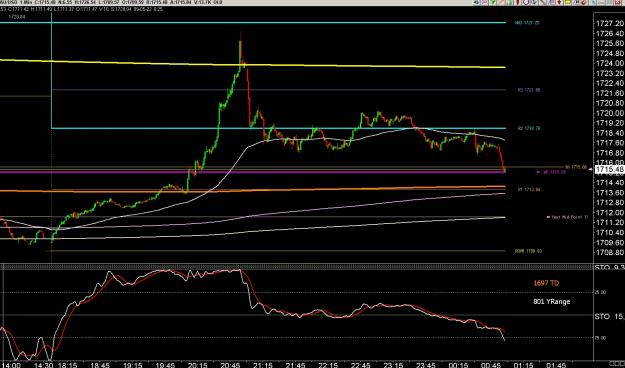Select the yellow descending trendline
Image resolution: width=625 pixels, height=368 pixels.
253,64
